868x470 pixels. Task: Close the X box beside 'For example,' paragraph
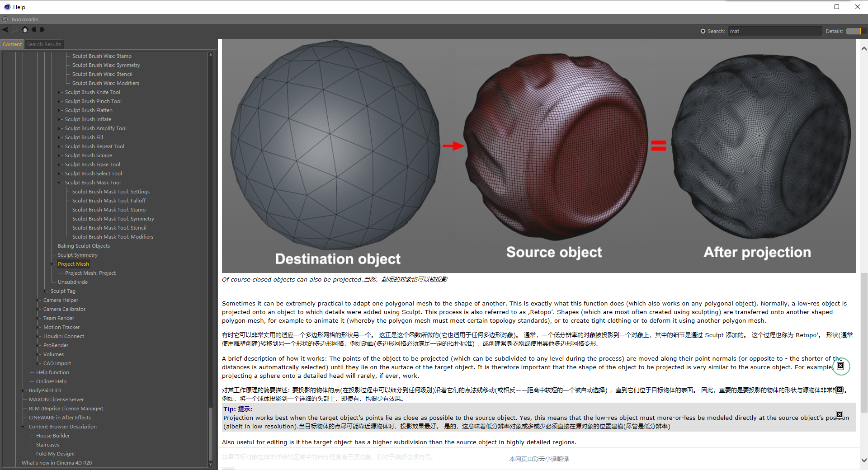(840, 366)
